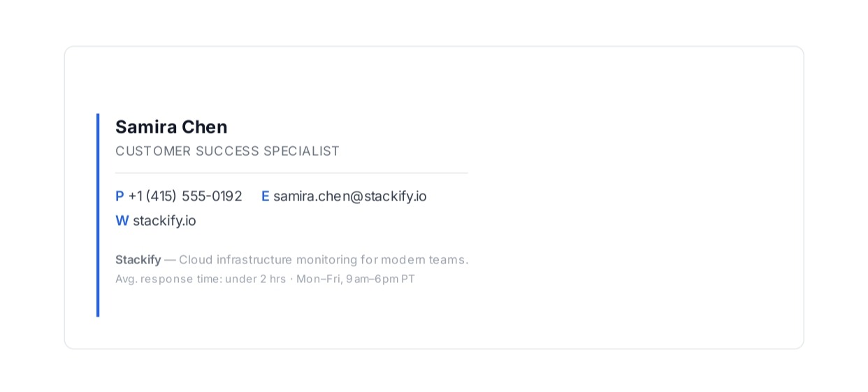Open the samira.chen@stackify.io email link
The width and height of the screenshot is (868, 392).
coord(350,196)
